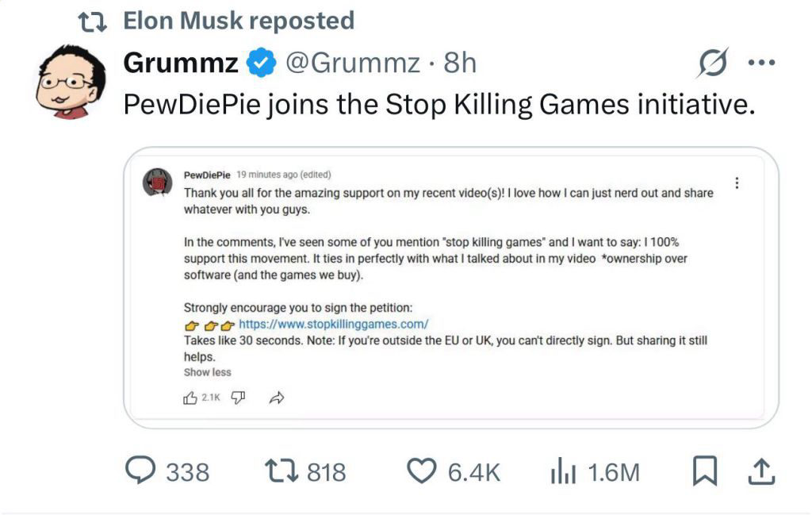The image size is (812, 515).
Task: Open Grummz profile avatar
Action: click(71, 82)
